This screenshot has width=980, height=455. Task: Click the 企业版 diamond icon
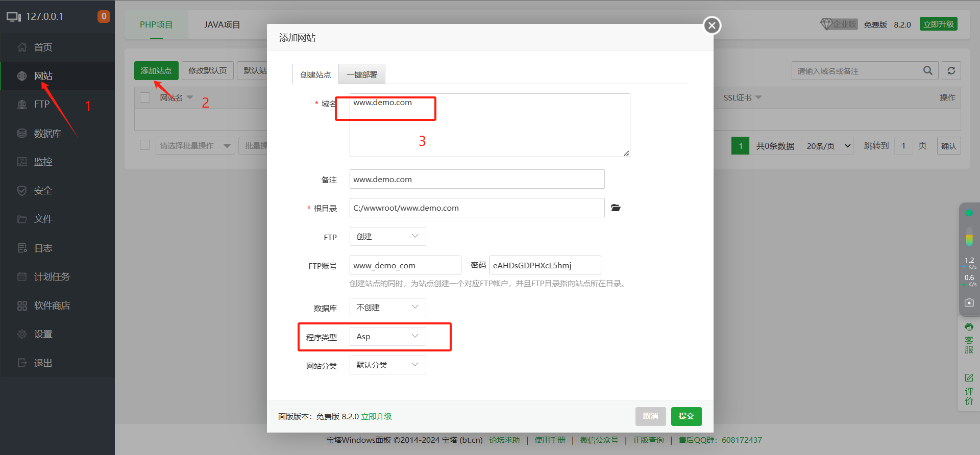coord(826,24)
